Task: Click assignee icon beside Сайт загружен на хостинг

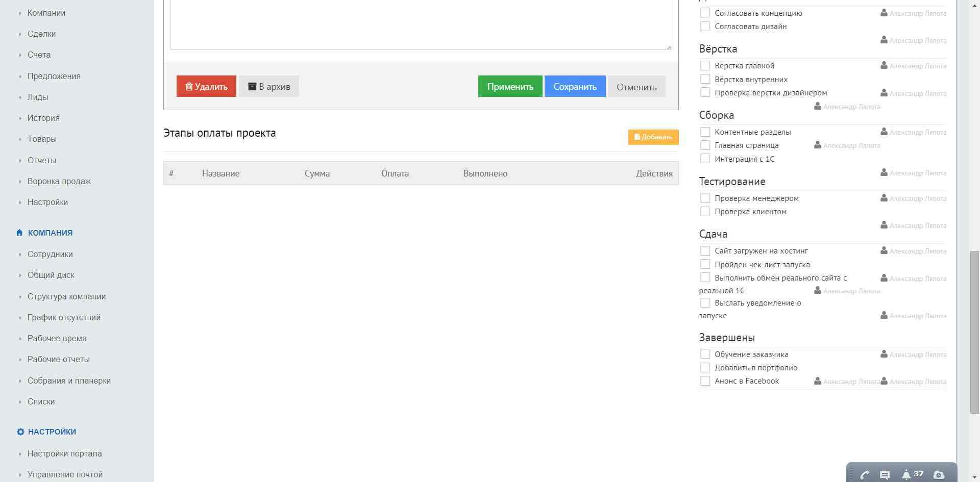Action: tap(884, 250)
